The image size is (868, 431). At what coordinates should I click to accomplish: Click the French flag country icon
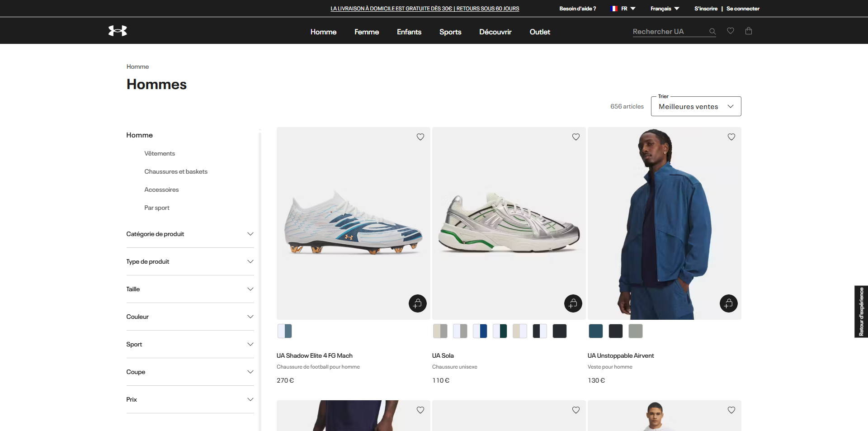click(x=614, y=9)
